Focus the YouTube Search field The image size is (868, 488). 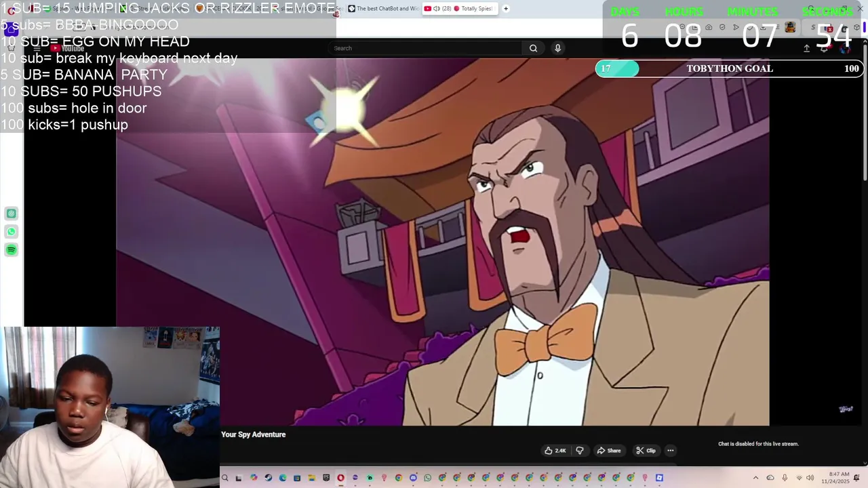(426, 48)
